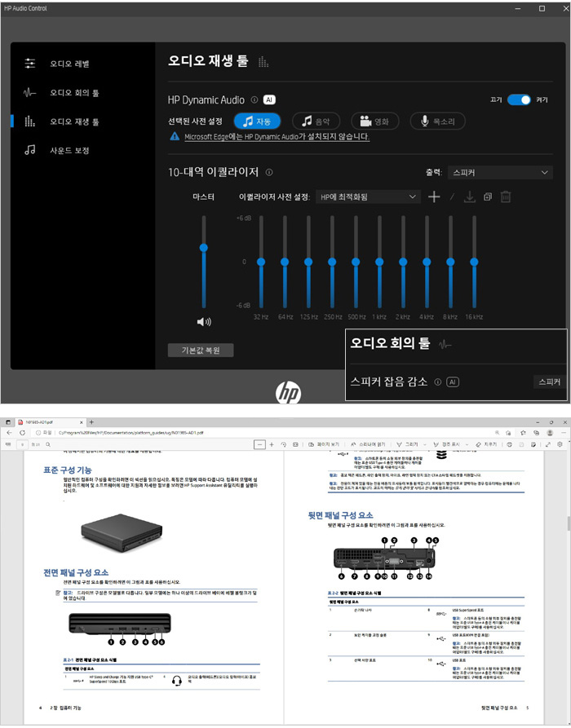Enter full screen with PDF toolbar expand icon

pos(548,445)
